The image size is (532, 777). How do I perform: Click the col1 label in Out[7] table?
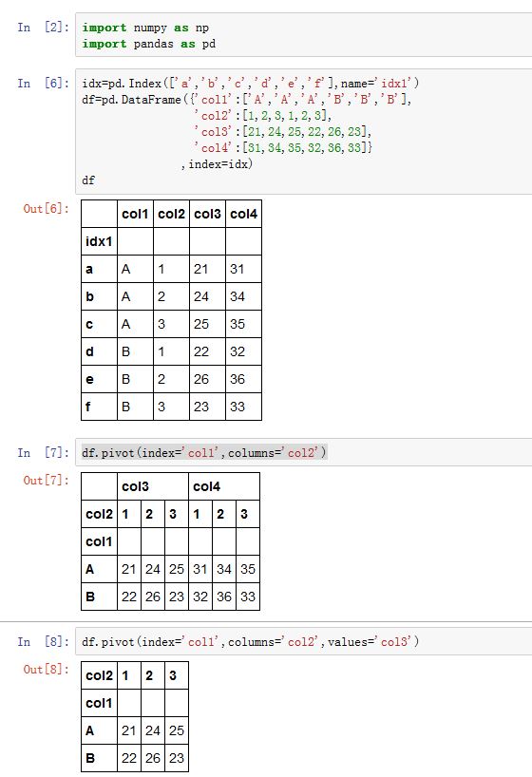point(99,541)
